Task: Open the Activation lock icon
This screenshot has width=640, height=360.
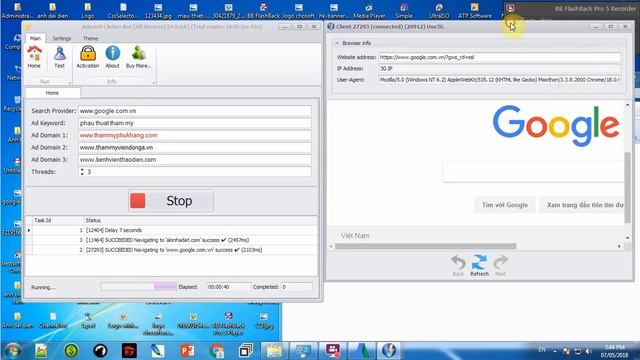Action: pos(88,57)
